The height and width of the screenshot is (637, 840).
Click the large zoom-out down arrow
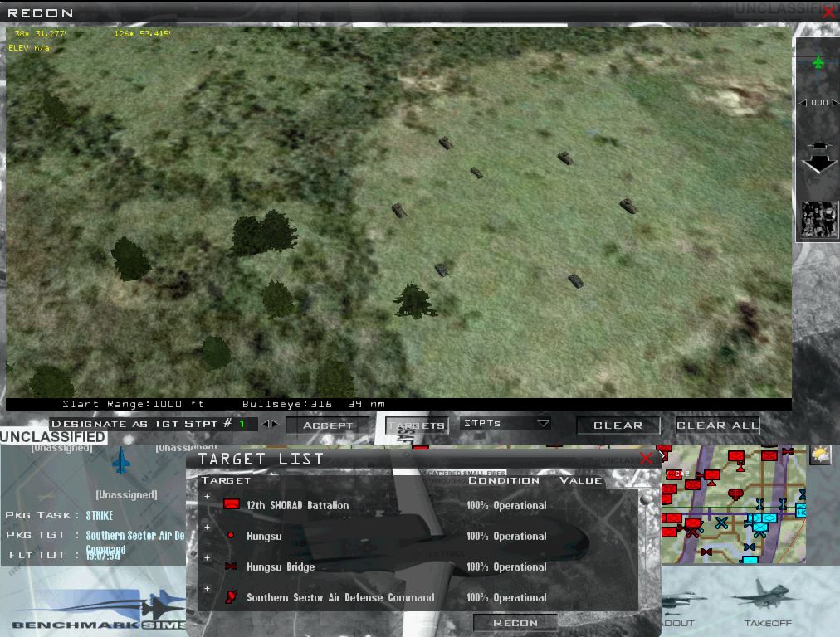tap(819, 163)
